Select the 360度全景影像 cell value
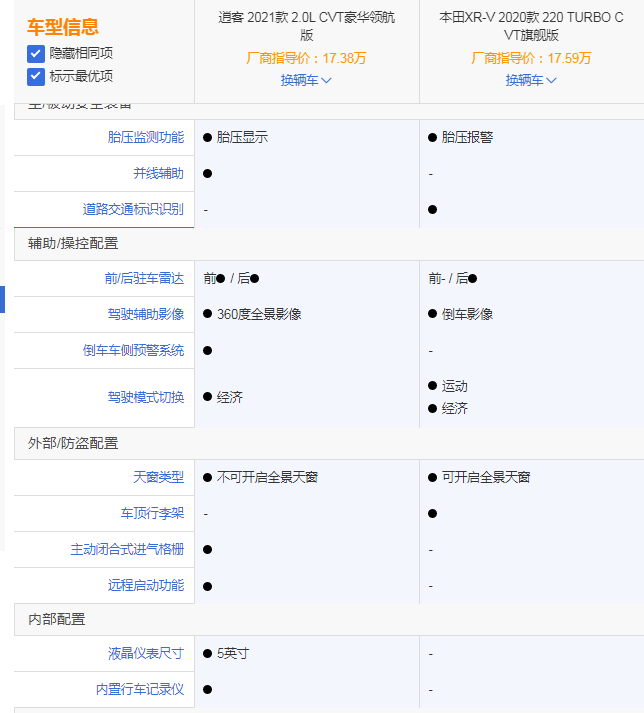 tap(259, 314)
